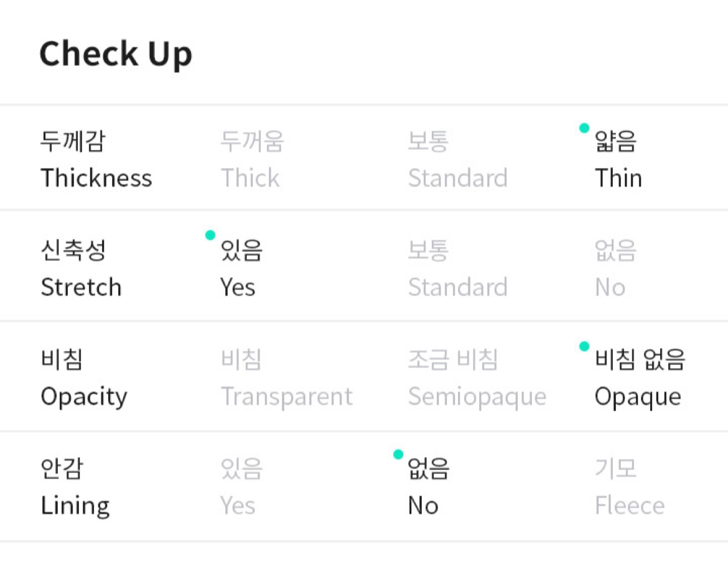This screenshot has height=579, width=728.
Task: Click the green dot beside Thin
Action: click(584, 128)
